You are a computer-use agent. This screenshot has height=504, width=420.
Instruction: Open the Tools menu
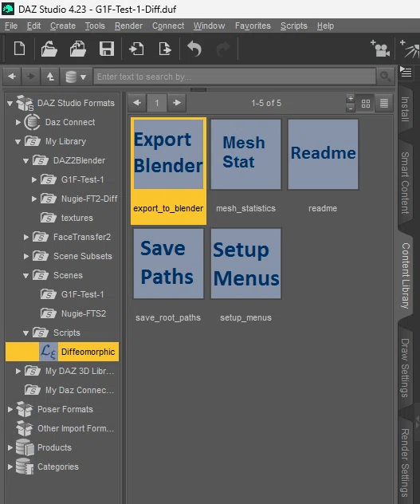tap(95, 26)
